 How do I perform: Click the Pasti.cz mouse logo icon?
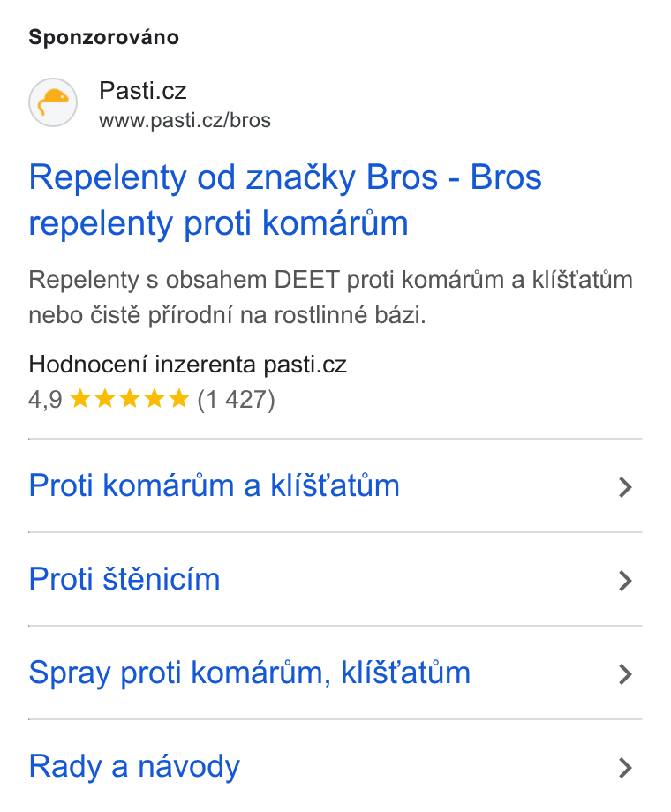click(53, 102)
